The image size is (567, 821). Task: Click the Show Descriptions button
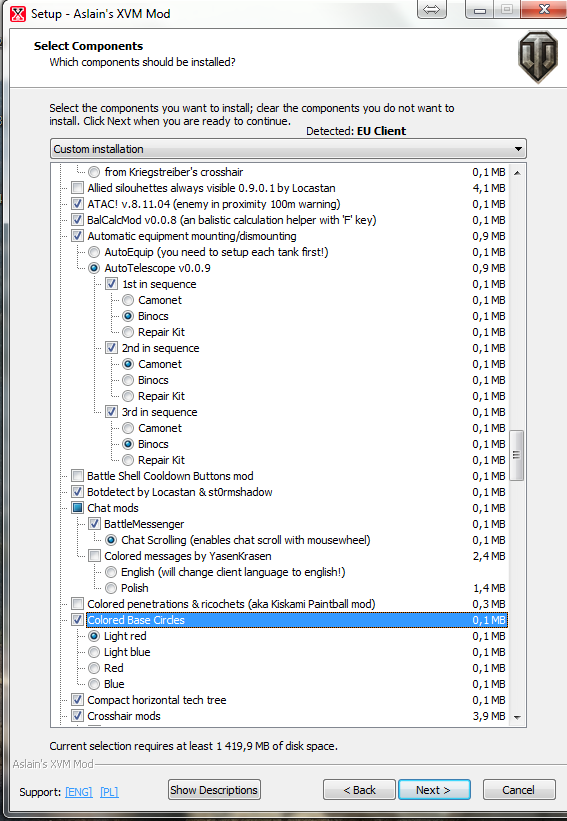pyautogui.click(x=214, y=790)
